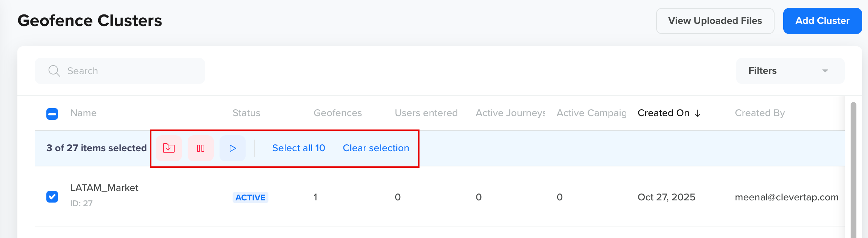Click the vertical scrollbar on the right
This screenshot has height=238, width=868.
tap(854, 163)
